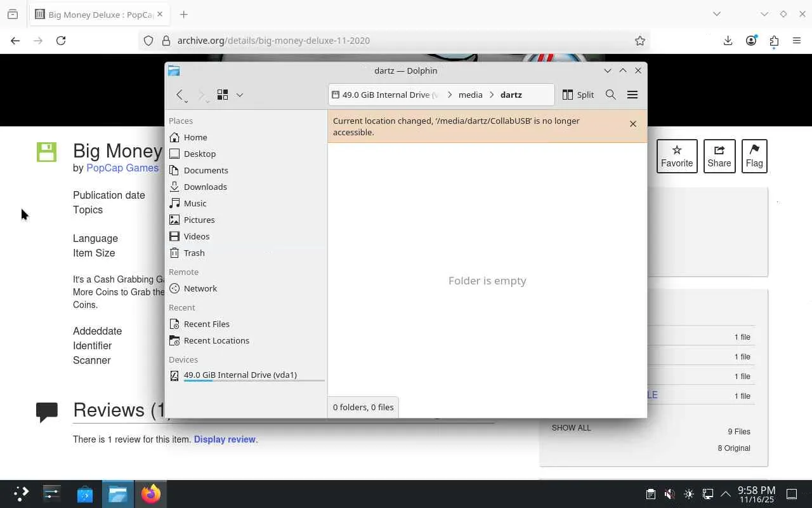Click the green floppy disk software icon
This screenshot has height=508, width=812.
[46, 152]
